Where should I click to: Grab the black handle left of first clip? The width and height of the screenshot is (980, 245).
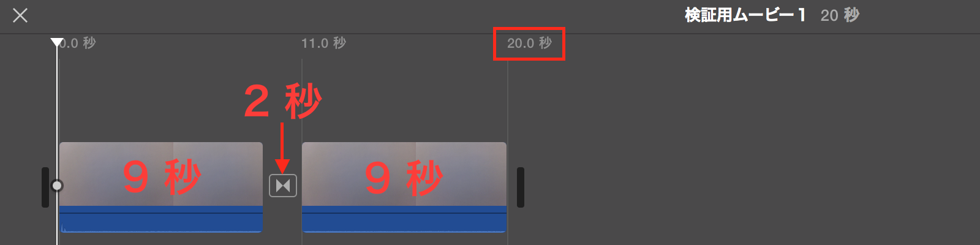pos(45,187)
